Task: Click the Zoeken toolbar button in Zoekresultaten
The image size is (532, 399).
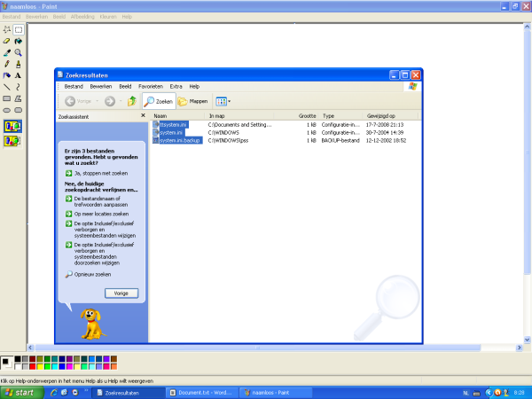Action: (x=159, y=101)
